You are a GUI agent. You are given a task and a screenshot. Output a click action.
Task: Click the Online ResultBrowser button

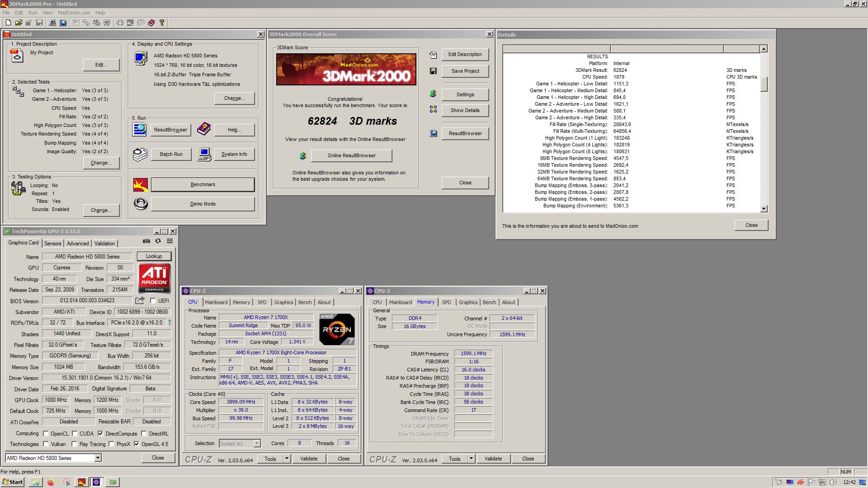click(x=352, y=156)
